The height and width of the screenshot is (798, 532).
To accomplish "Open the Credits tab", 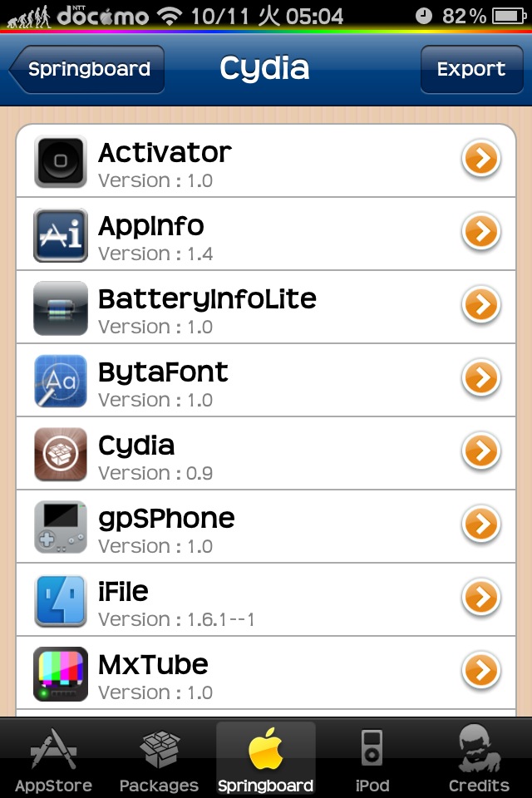I will pos(479,759).
